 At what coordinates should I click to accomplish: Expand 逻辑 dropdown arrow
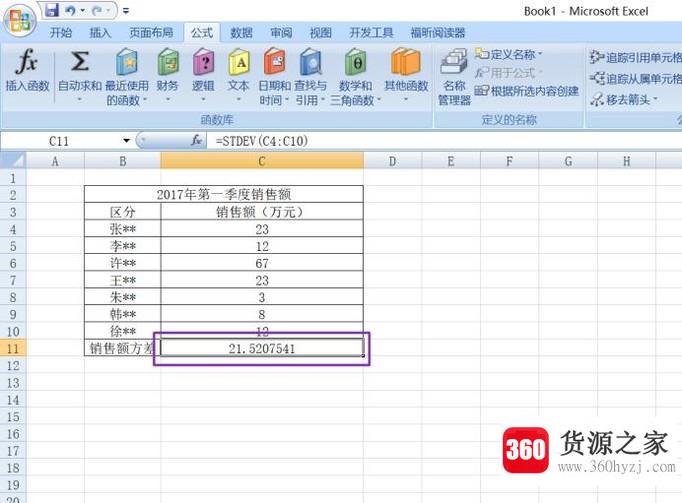coord(204,100)
